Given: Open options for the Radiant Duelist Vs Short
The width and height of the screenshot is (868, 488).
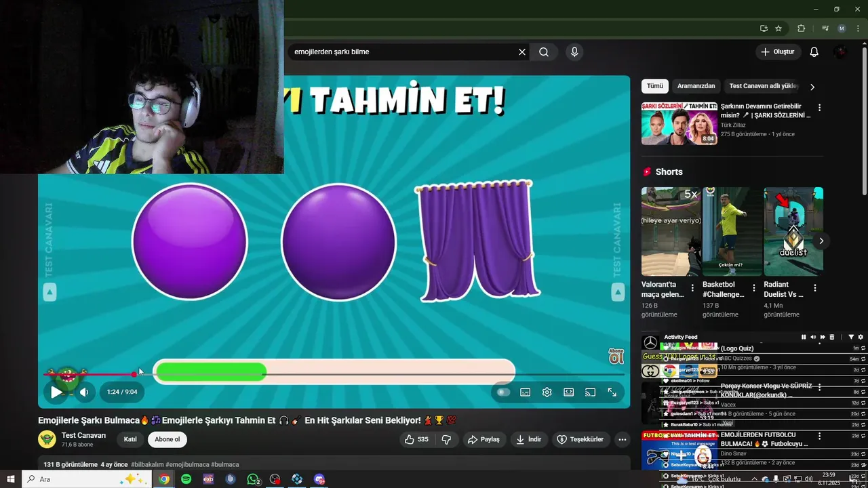Looking at the screenshot, I should click(x=814, y=288).
